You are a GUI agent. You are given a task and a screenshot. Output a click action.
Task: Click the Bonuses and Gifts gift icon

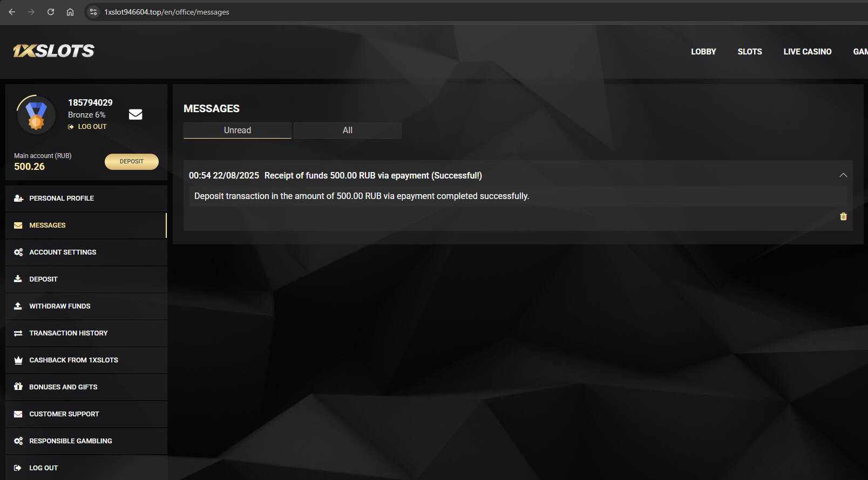tap(18, 387)
